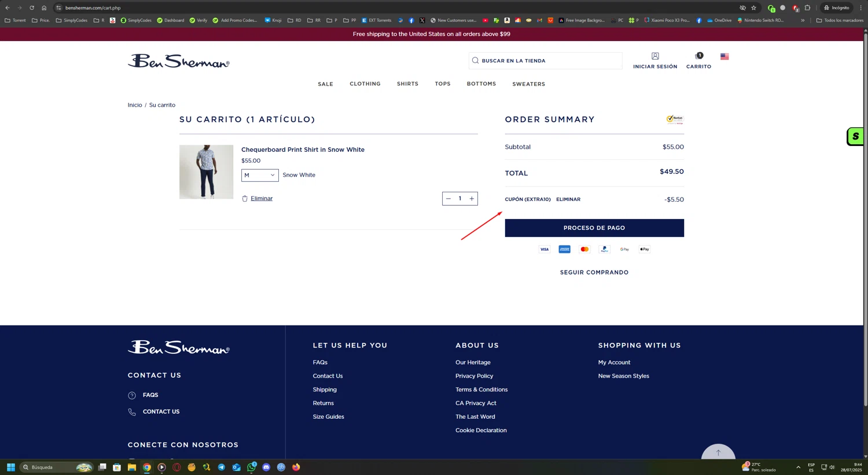Reload the page with the browser refresh button
This screenshot has height=475, width=868.
pyautogui.click(x=32, y=8)
